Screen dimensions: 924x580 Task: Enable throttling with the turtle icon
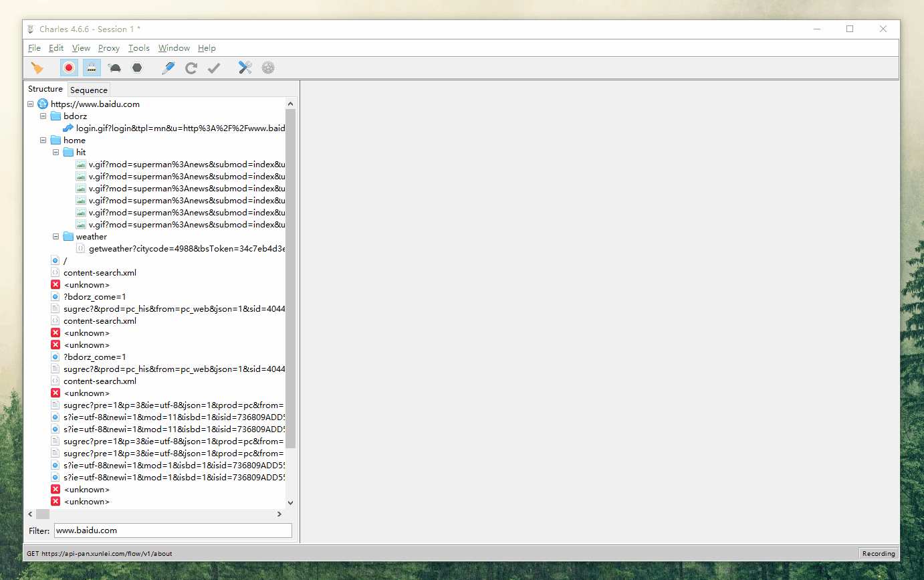114,68
